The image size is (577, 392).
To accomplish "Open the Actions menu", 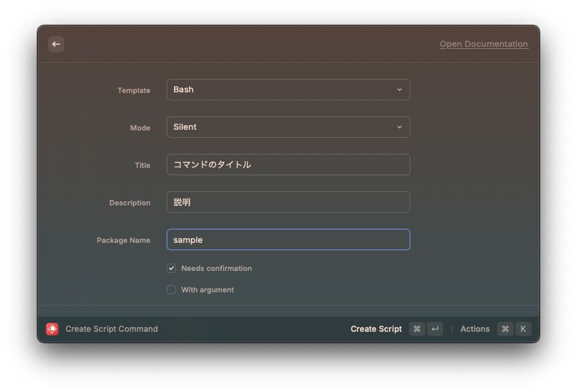I will [x=475, y=328].
